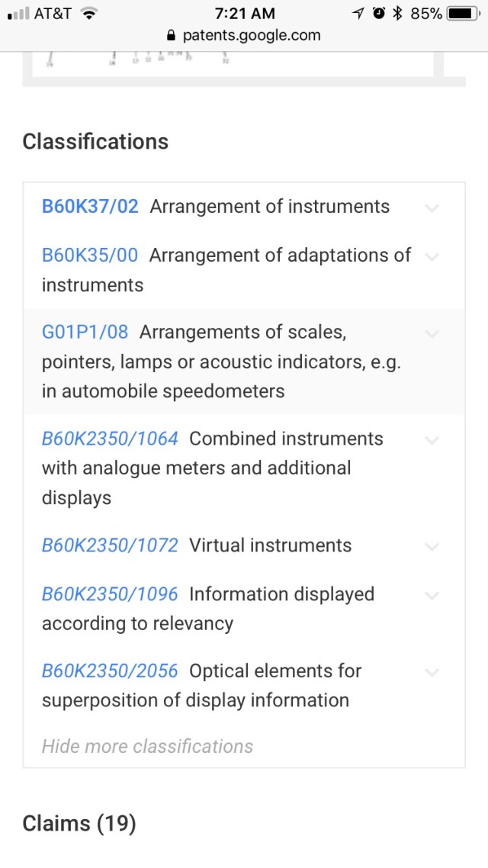Image resolution: width=488 pixels, height=868 pixels.
Task: Expand the Virtual instruments row chevron
Action: (432, 547)
